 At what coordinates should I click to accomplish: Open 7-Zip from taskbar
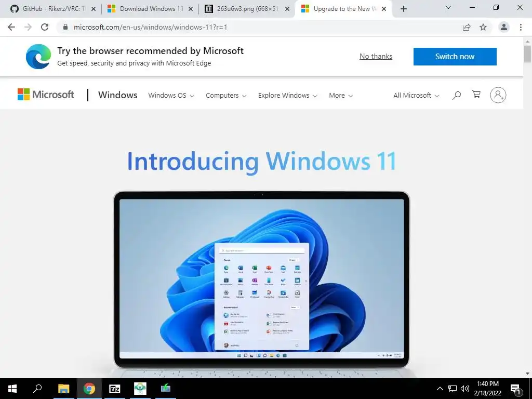(115, 389)
